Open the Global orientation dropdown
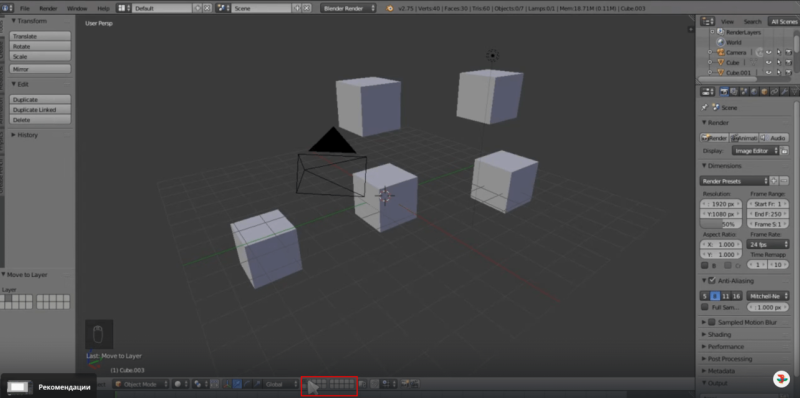The width and height of the screenshot is (800, 398). [x=282, y=384]
